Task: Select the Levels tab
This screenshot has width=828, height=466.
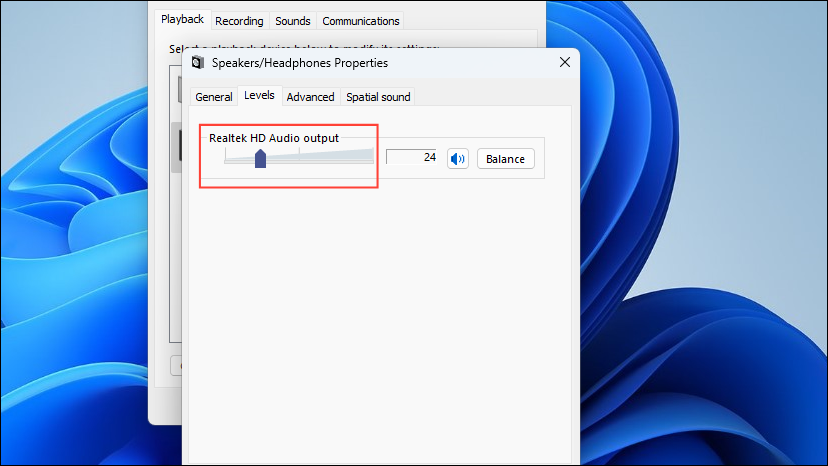Action: (259, 96)
